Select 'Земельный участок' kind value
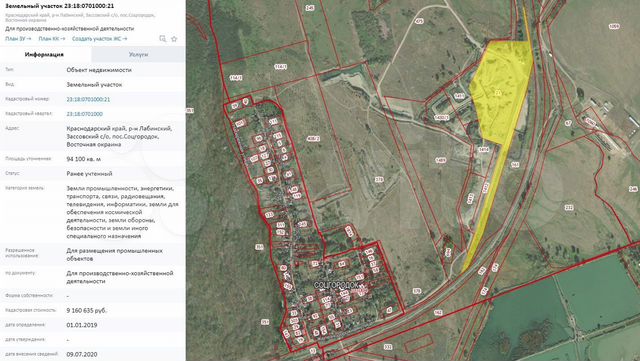640x361 pixels. point(94,85)
